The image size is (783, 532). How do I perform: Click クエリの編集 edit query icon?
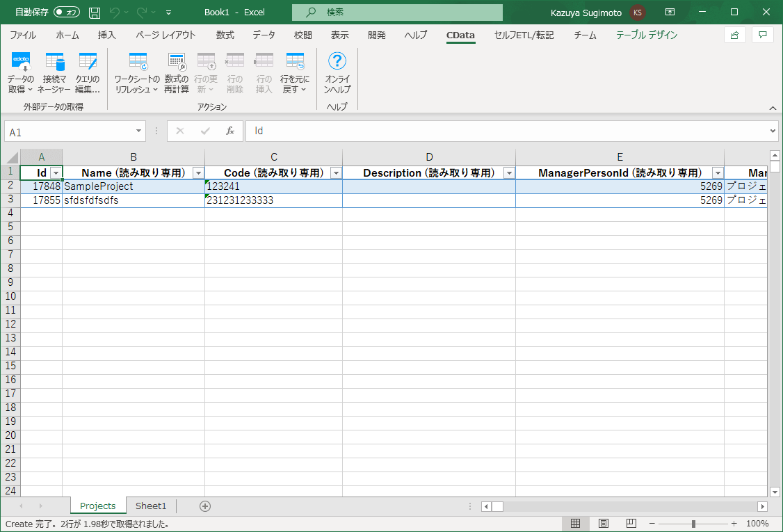click(88, 73)
